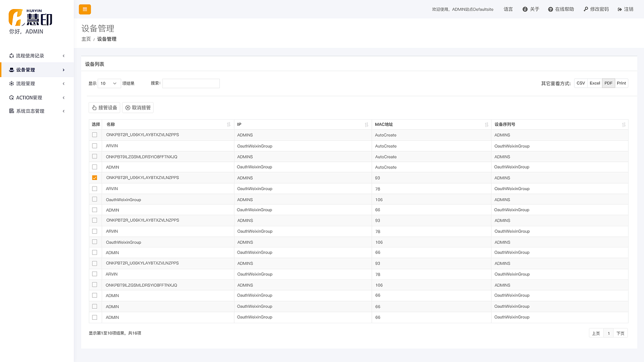This screenshot has height=362, width=644.
Task: Export the device list as Excel
Action: [x=595, y=83]
